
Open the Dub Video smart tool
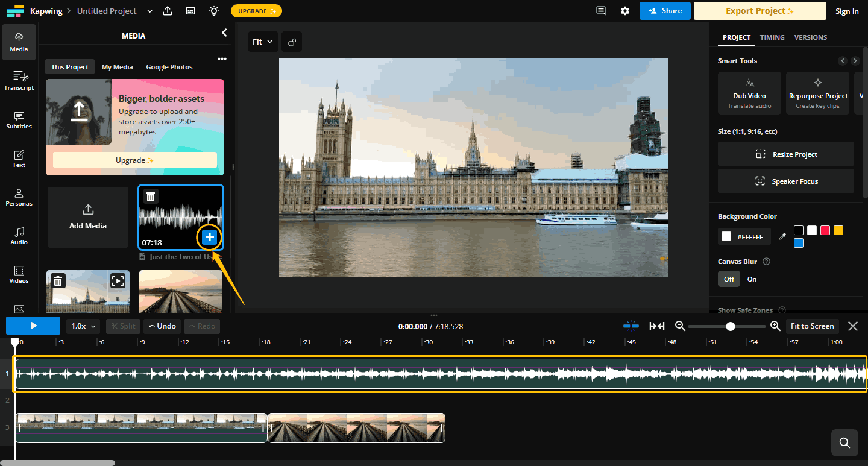point(749,93)
